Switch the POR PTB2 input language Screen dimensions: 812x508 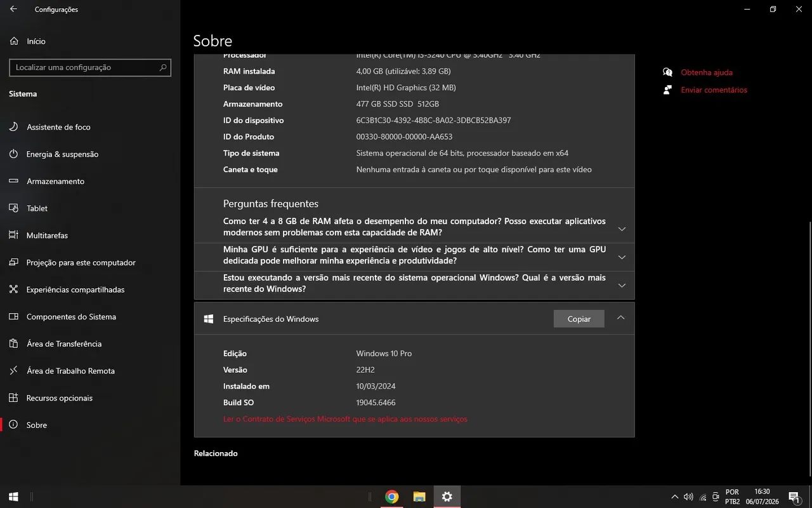tap(732, 497)
